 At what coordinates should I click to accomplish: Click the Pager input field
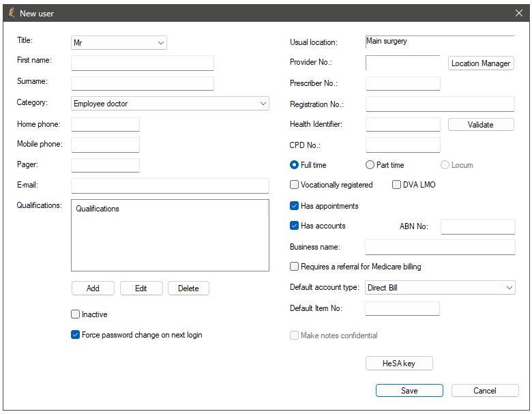tap(105, 165)
